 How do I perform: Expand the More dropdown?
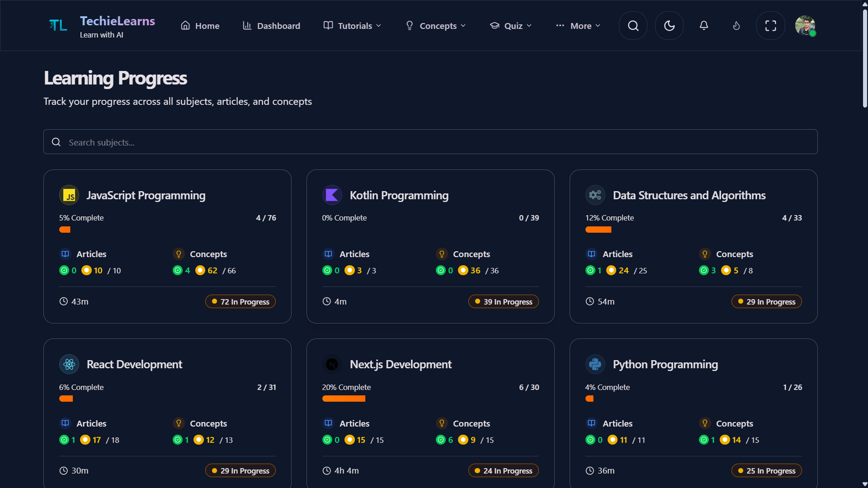(578, 26)
